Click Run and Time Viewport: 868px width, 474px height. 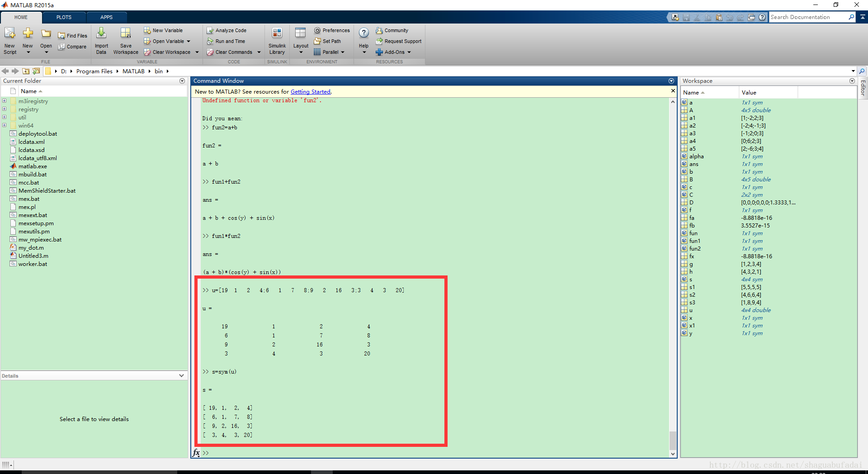point(226,41)
